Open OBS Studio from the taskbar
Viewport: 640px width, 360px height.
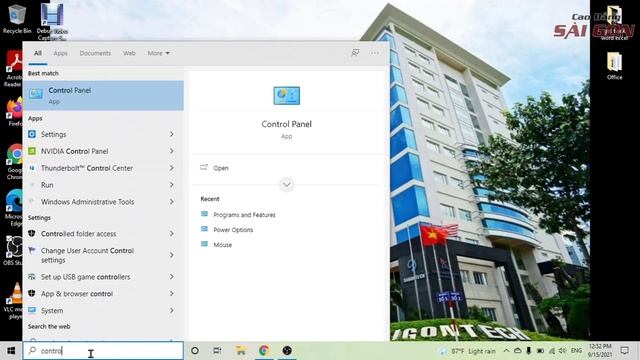(287, 351)
